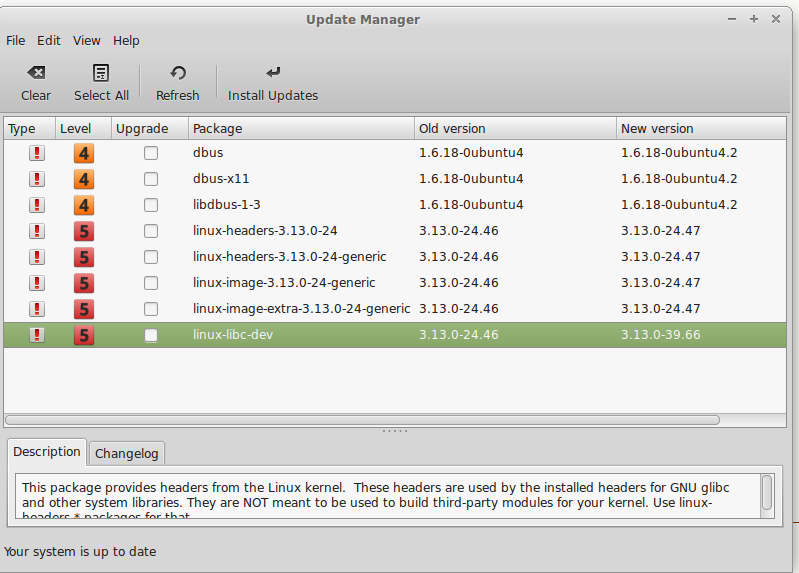
Task: Check the linux-image-3.13.0-24-generic upgrade box
Action: pyautogui.click(x=151, y=283)
